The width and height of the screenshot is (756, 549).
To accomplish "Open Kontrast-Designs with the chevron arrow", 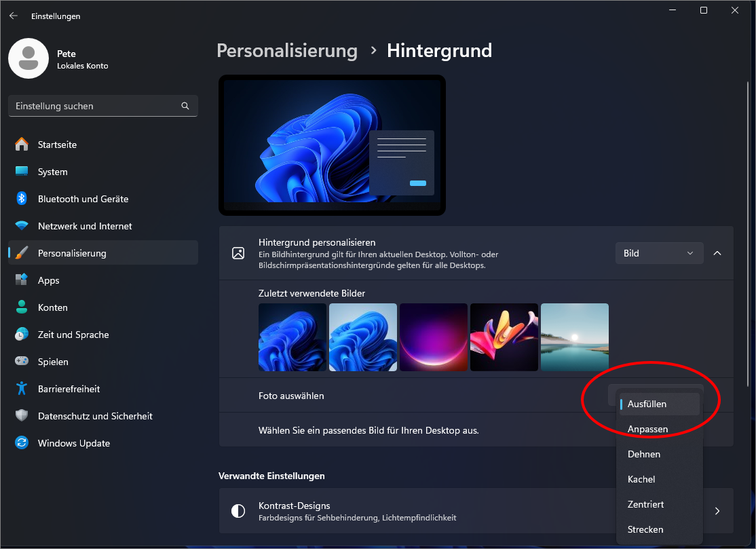I will (717, 511).
